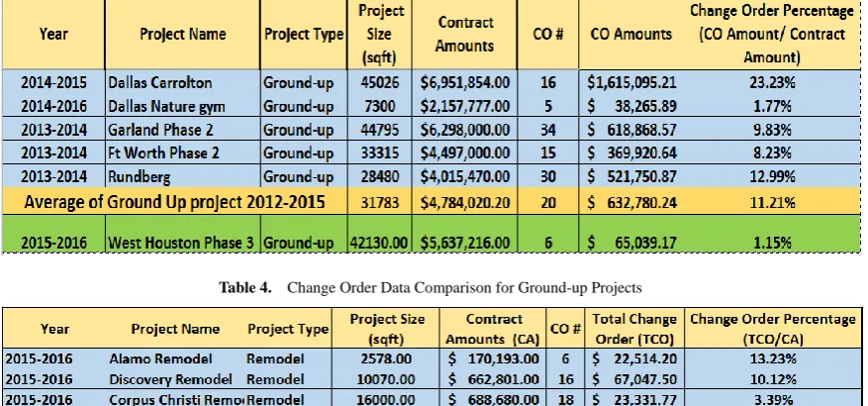Click contract amount '$4,015,470.00'

[465, 176]
